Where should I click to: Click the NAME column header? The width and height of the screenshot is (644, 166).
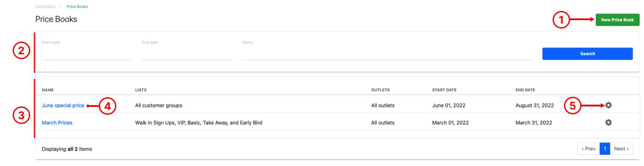click(x=48, y=90)
